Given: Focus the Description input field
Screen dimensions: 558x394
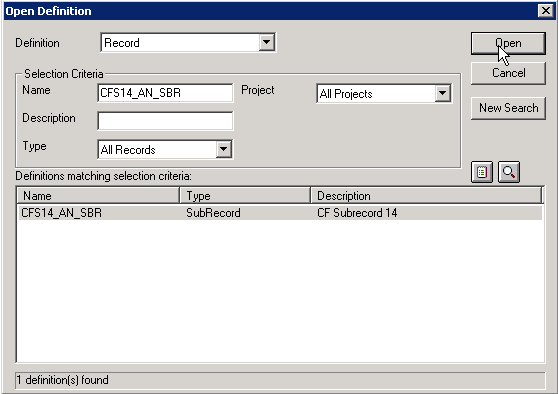Looking at the screenshot, I should tap(165, 121).
